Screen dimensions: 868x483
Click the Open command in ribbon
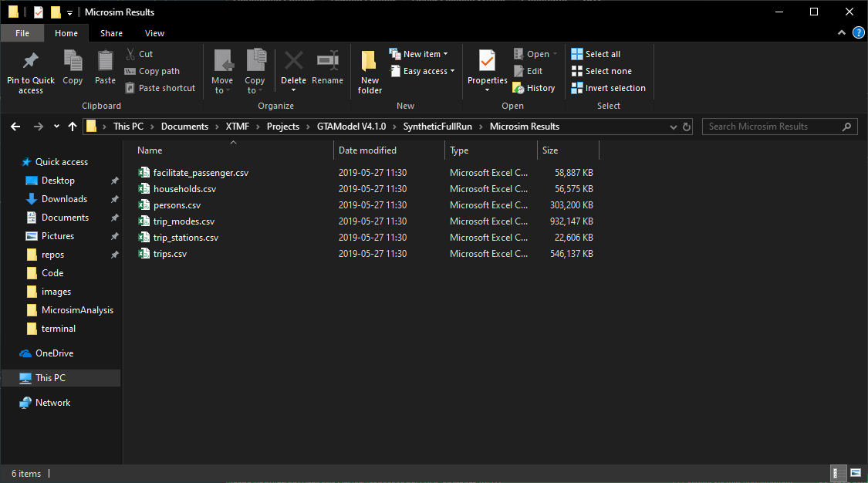pyautogui.click(x=535, y=54)
